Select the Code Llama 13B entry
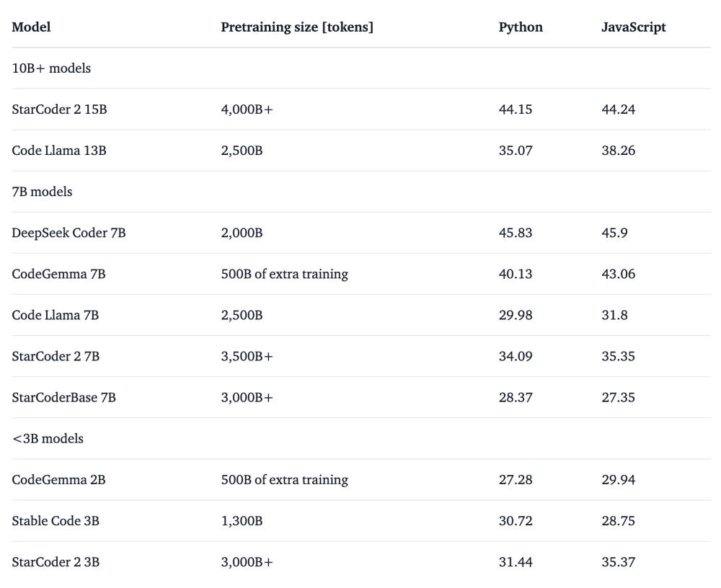This screenshot has height=588, width=721. pos(52,151)
